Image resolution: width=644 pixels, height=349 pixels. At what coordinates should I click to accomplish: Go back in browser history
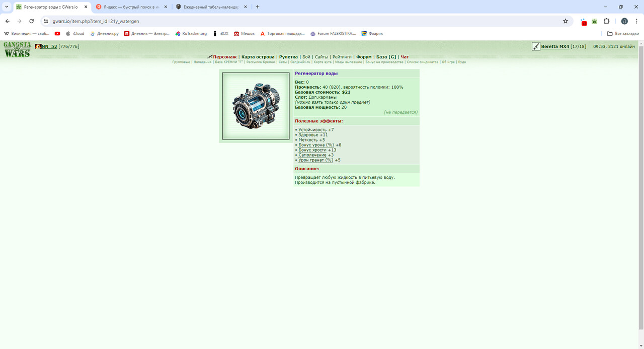(8, 21)
